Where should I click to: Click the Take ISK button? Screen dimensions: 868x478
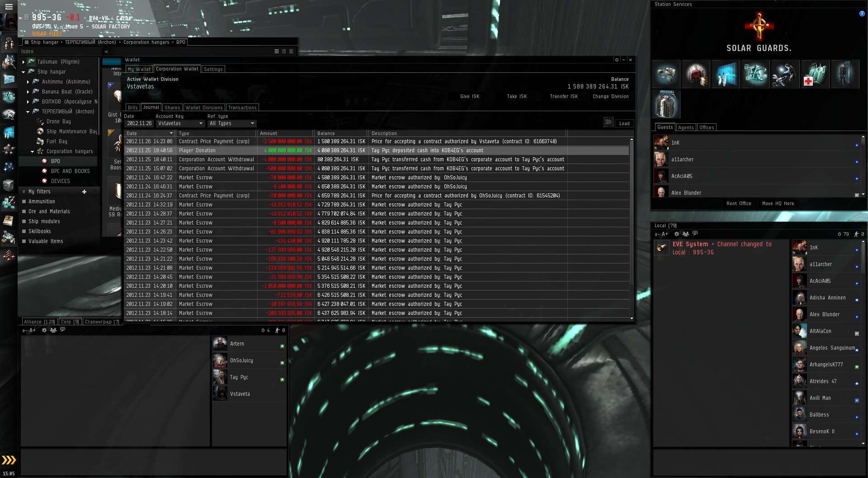point(517,96)
